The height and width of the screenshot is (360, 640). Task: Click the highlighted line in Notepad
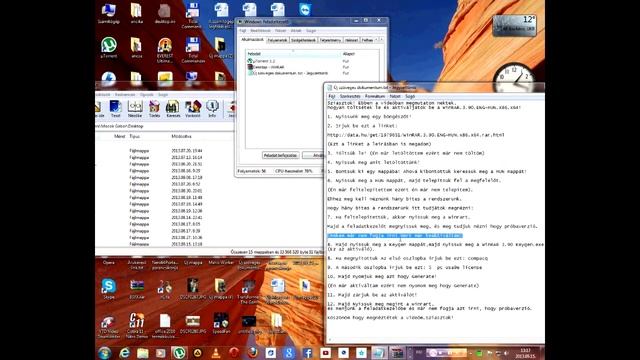[395, 236]
